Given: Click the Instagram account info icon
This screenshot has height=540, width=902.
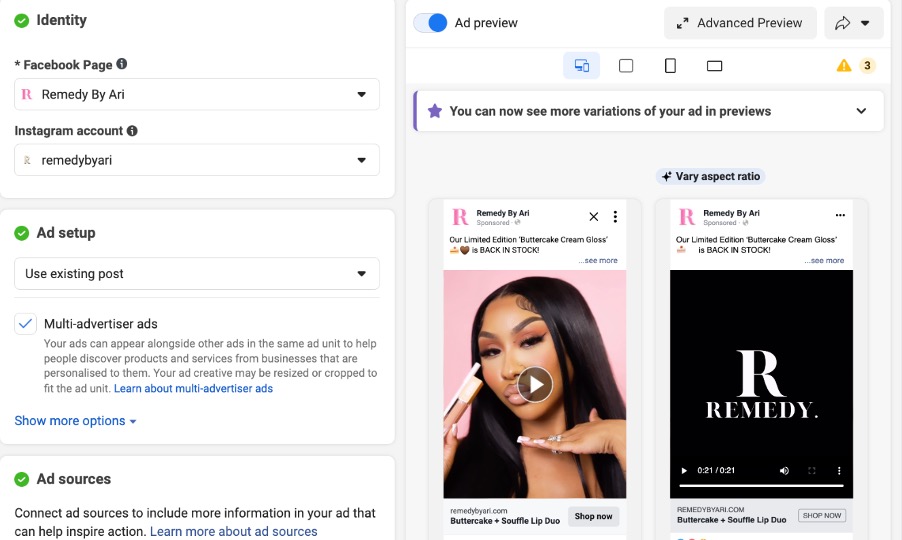Looking at the screenshot, I should (132, 131).
